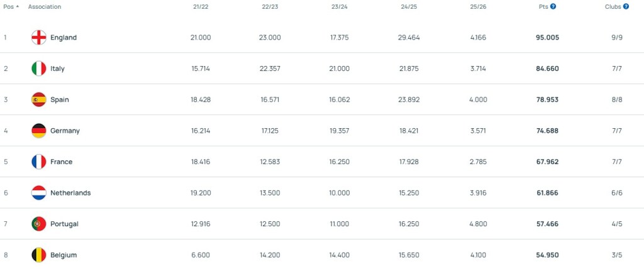Click the Portugal flag icon
The image size is (644, 269).
[x=39, y=224]
